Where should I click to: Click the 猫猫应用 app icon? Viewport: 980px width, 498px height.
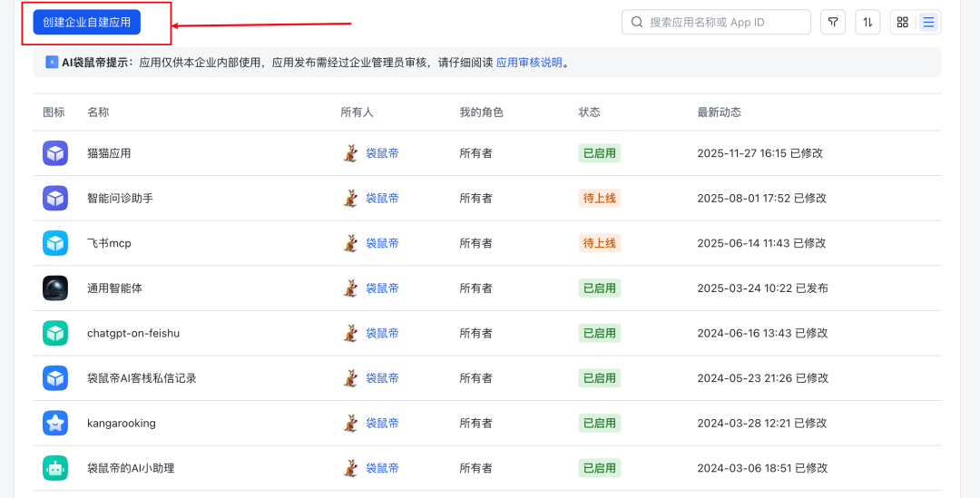[x=55, y=153]
